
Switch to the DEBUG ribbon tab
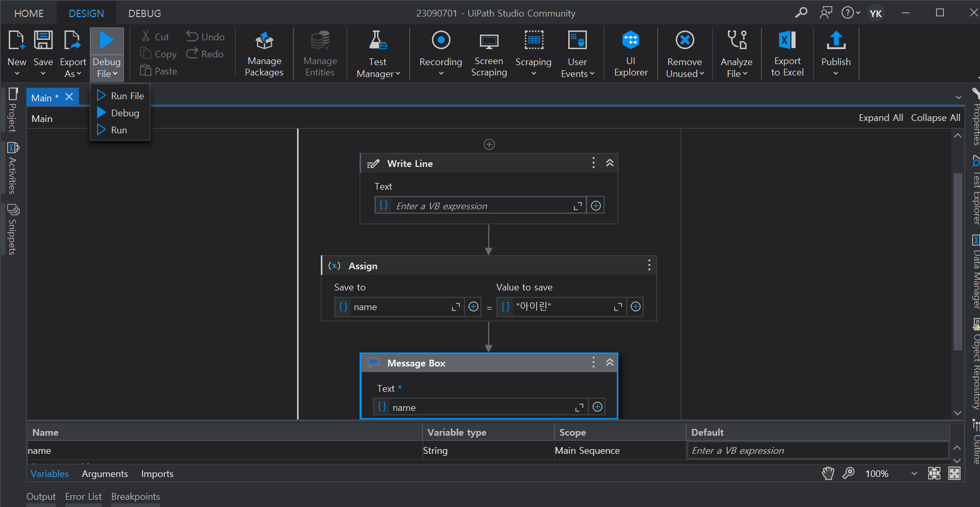click(145, 13)
